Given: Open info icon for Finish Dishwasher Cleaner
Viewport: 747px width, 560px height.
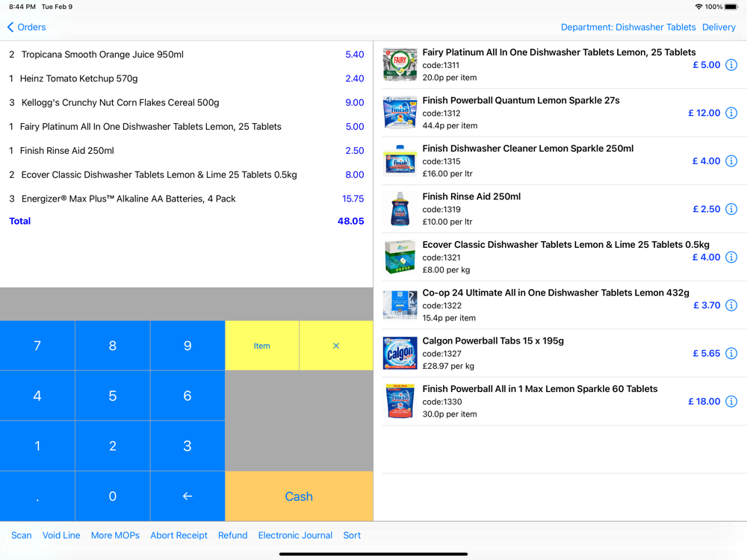Looking at the screenshot, I should point(731,161).
